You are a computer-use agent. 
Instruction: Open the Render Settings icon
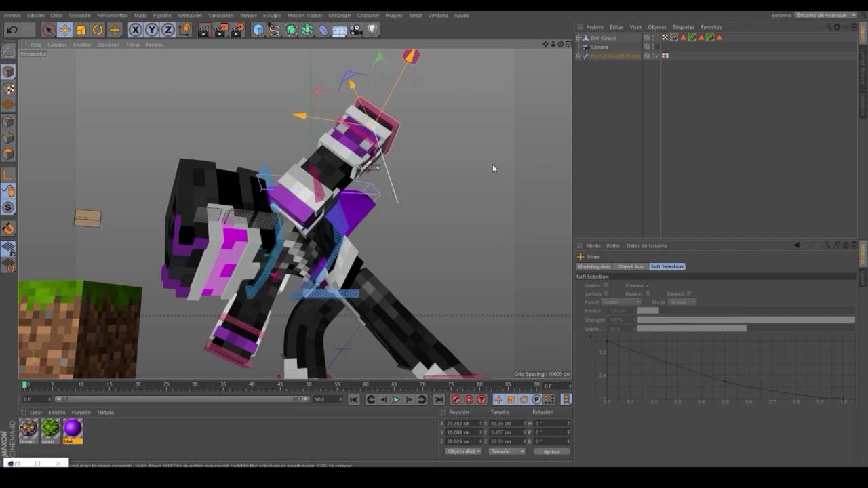[237, 30]
